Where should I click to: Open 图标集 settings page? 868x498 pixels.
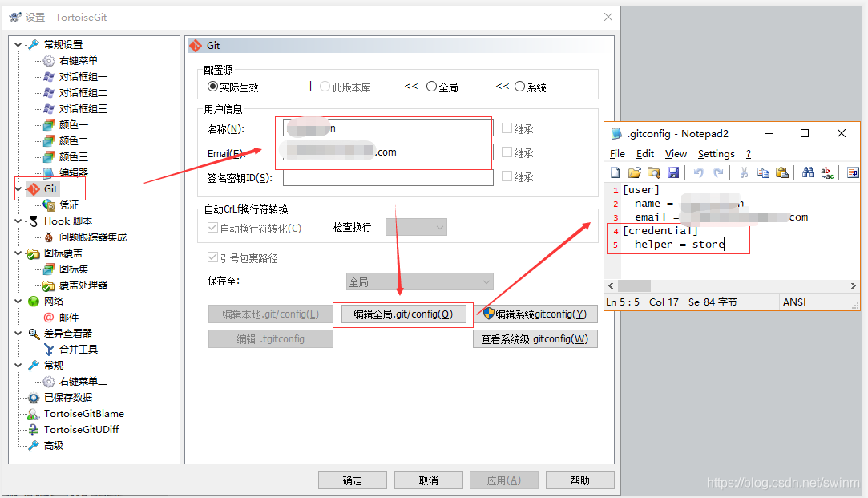[73, 269]
